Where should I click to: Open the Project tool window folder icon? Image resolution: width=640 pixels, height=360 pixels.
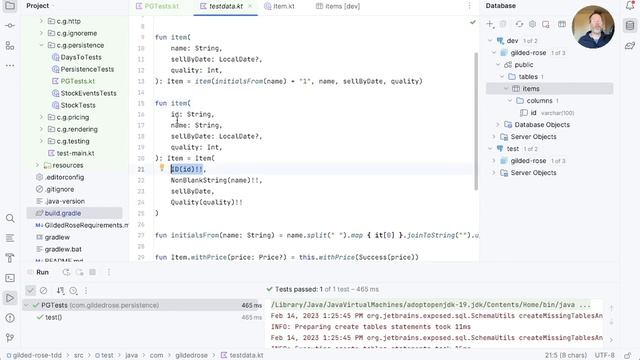pos(10,6)
